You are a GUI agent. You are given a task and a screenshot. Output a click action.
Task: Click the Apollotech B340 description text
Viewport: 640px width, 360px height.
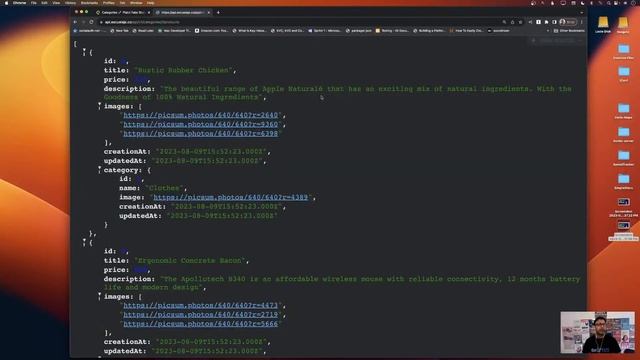pos(341,283)
